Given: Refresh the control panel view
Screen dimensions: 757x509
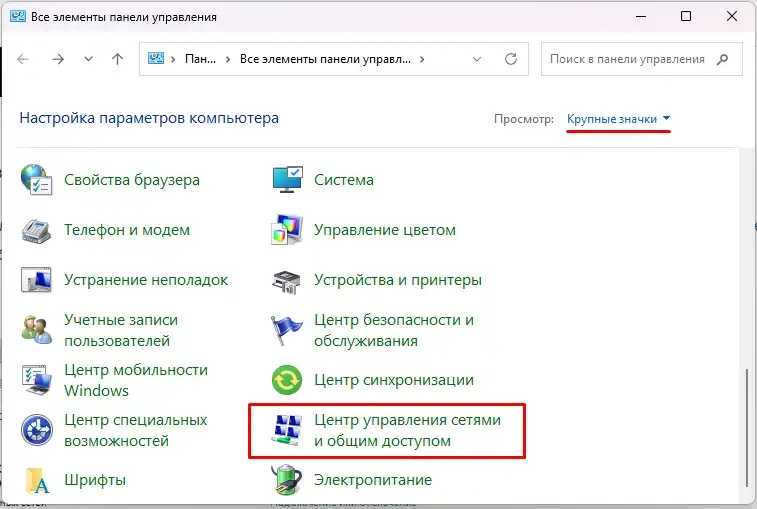Looking at the screenshot, I should click(511, 59).
